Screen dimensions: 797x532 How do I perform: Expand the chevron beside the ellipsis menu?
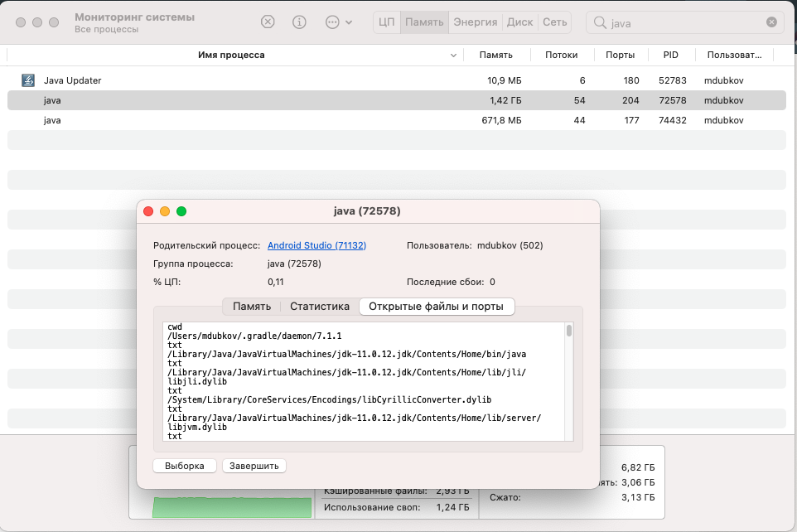pos(349,22)
